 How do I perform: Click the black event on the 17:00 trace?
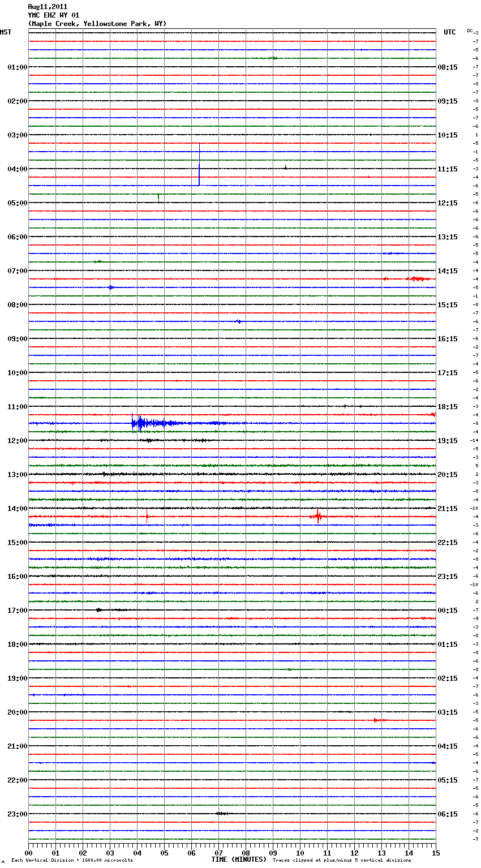(x=100, y=610)
